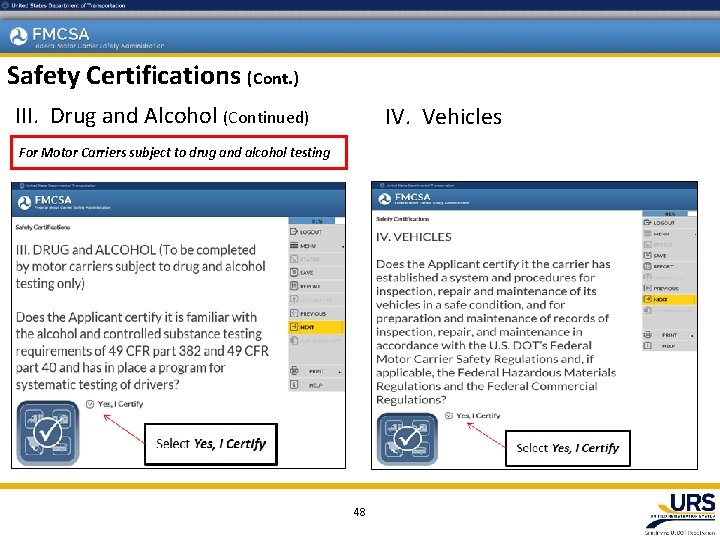Click 'Safety Certifications' slide title
The image size is (720, 540).
pos(124,76)
